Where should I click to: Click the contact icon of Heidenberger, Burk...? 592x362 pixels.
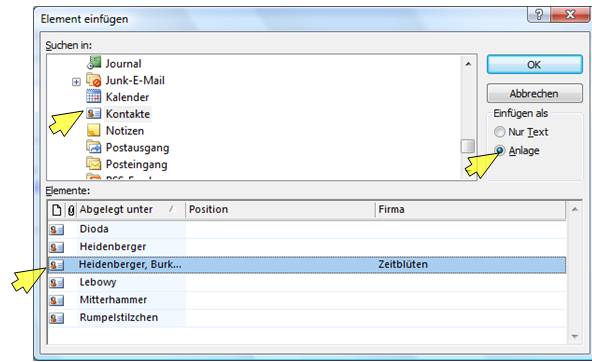(x=57, y=265)
